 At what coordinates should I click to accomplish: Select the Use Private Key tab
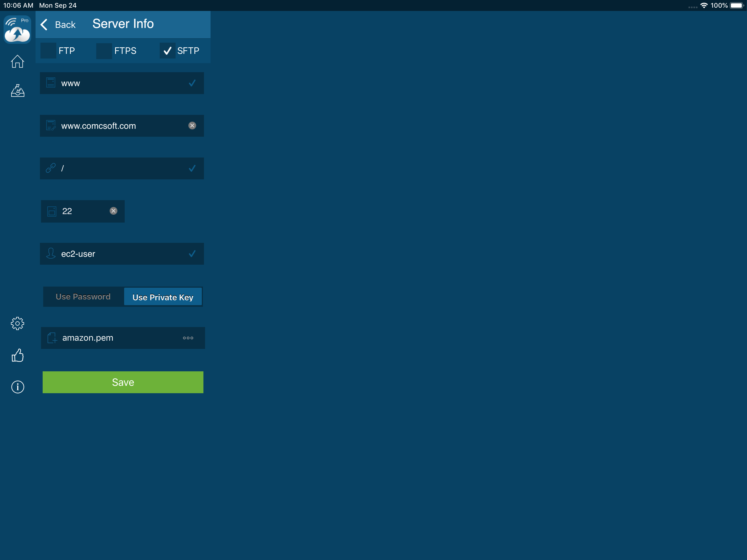[x=163, y=297]
